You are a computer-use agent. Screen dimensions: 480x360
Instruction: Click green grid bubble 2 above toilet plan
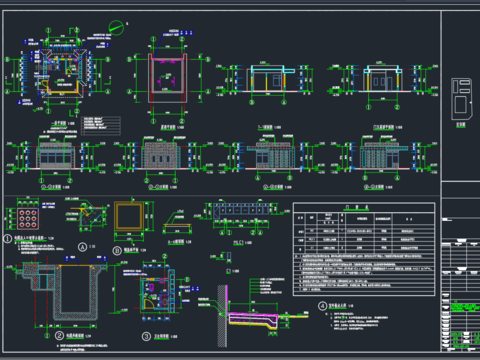pos(165,256)
